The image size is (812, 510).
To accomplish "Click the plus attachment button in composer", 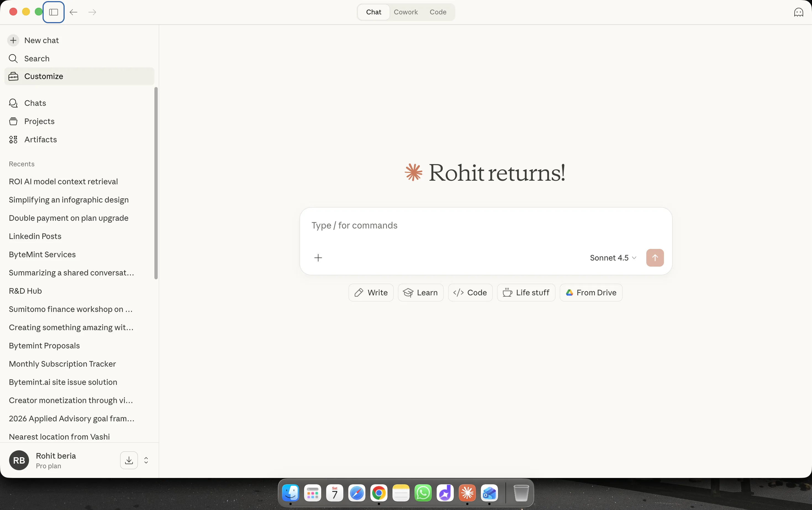I will pyautogui.click(x=318, y=258).
